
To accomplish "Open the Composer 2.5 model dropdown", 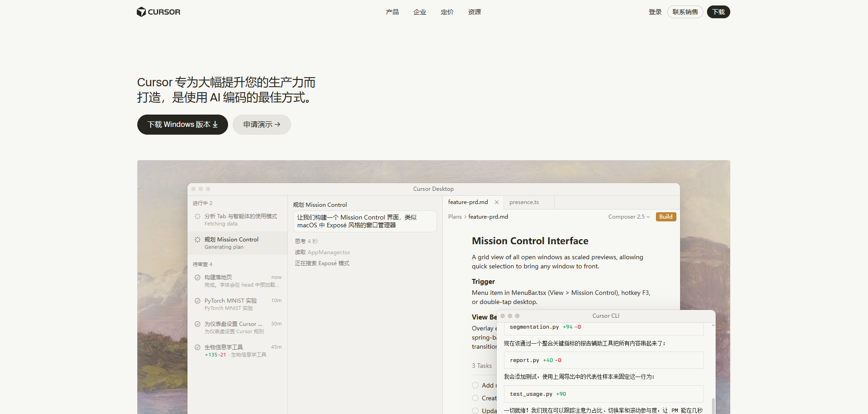I will pos(629,217).
